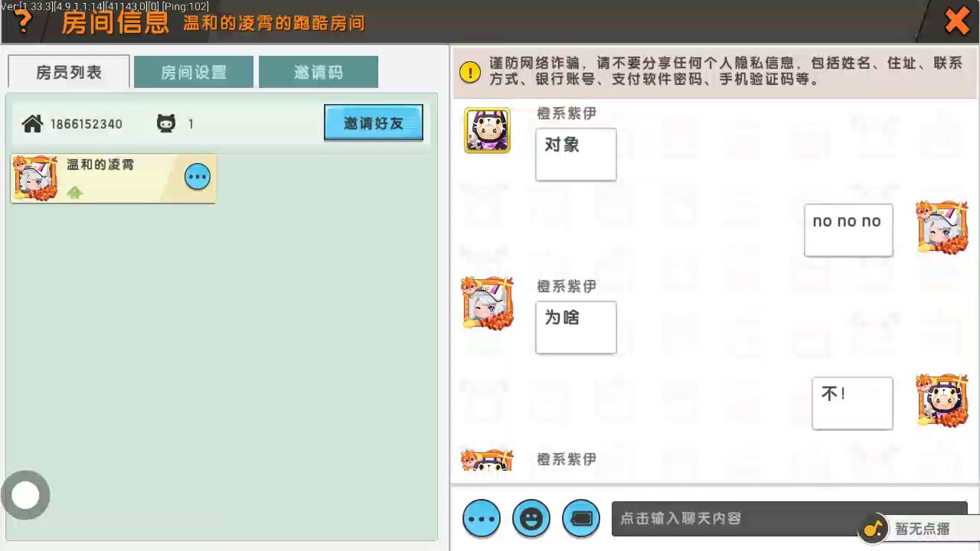Click the warning exclamation icon

pos(470,72)
